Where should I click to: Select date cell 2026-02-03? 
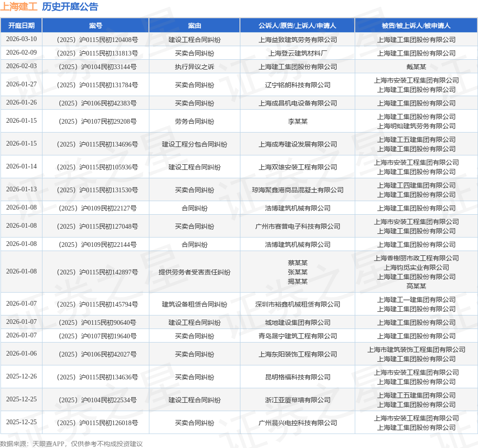coord(21,66)
